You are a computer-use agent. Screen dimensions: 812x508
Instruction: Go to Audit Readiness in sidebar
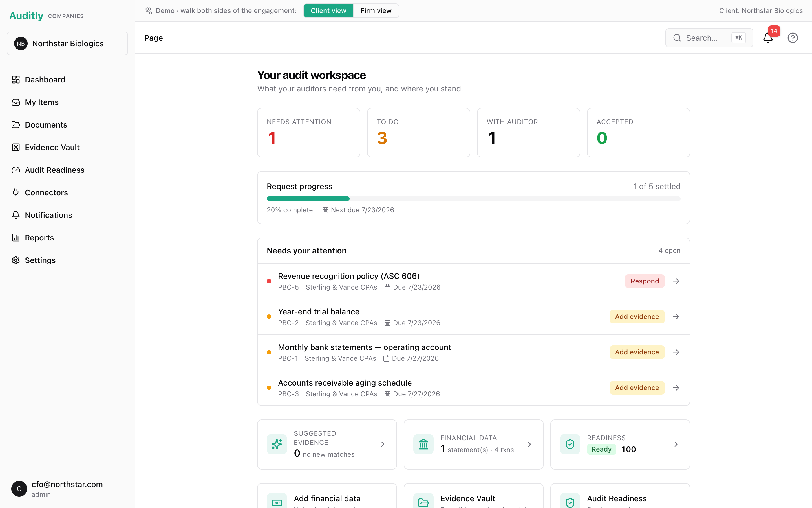[x=67, y=170]
